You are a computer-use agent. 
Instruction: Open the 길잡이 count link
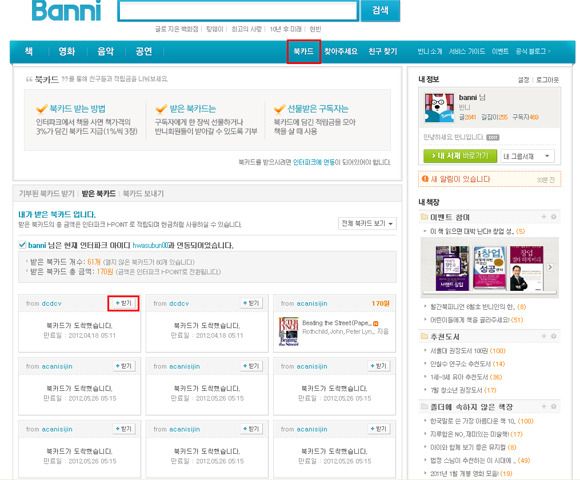[494, 117]
